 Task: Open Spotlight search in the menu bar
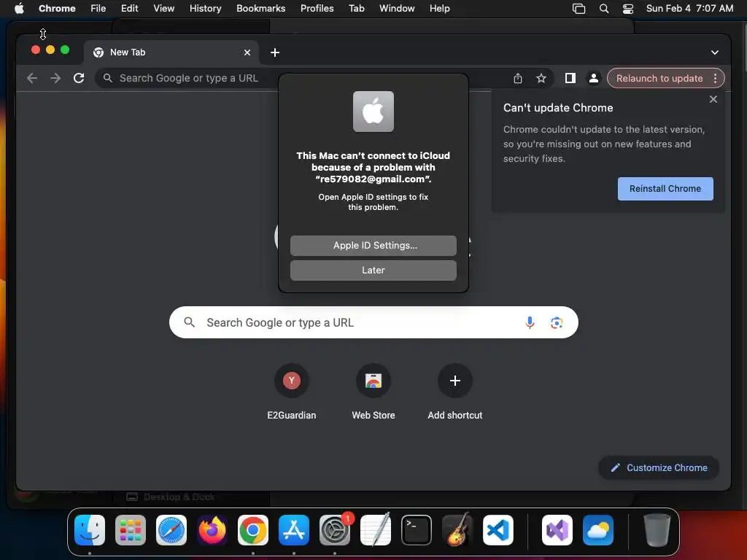point(603,9)
